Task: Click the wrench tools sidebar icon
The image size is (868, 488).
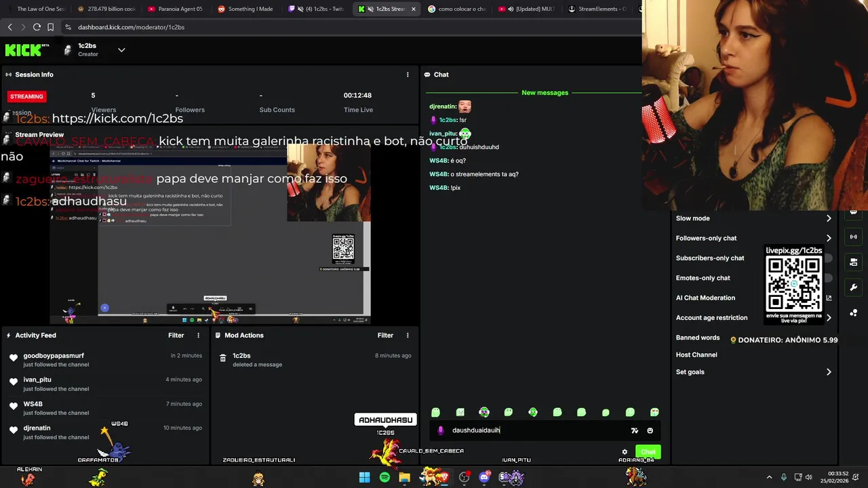Action: (x=854, y=287)
